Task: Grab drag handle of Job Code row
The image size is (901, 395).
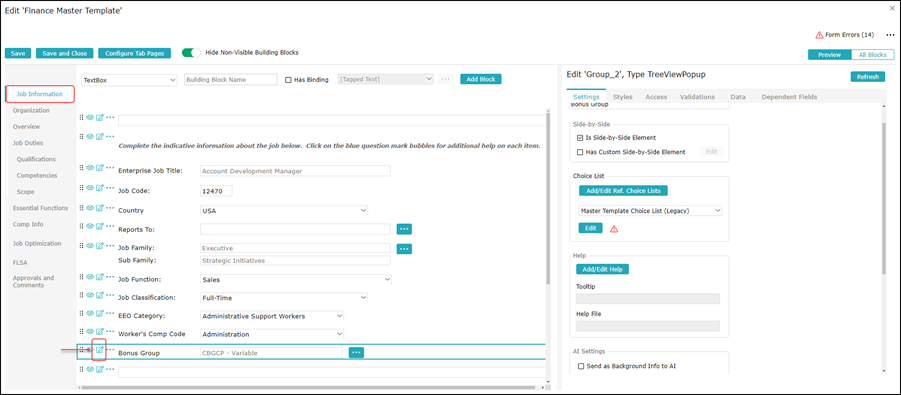Action: (x=82, y=187)
